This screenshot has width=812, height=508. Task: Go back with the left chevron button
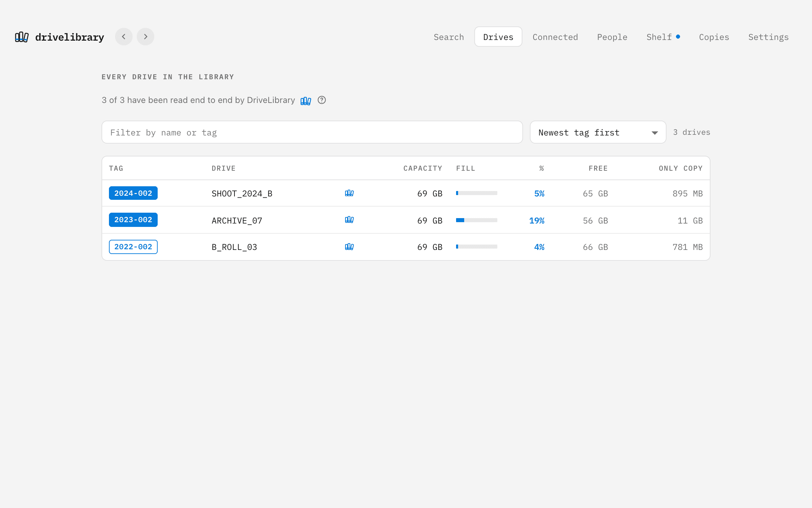(x=124, y=37)
